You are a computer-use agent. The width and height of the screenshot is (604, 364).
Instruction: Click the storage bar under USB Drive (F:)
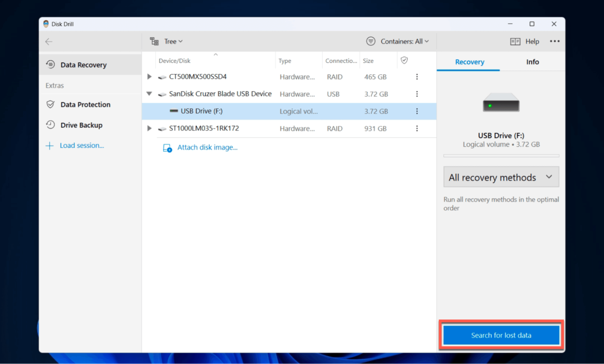point(501,156)
